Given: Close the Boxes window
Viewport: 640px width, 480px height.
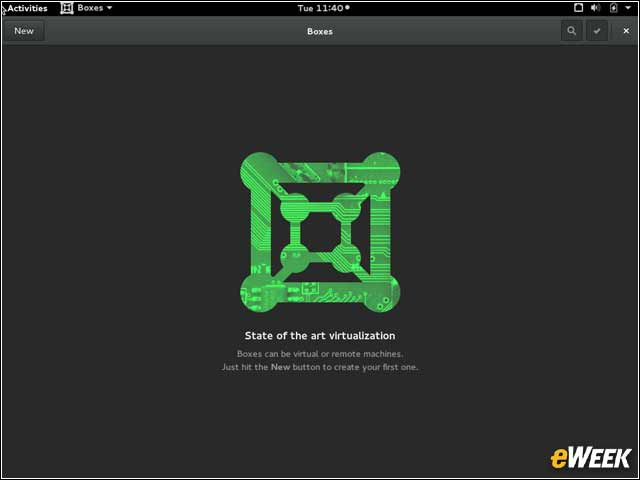Looking at the screenshot, I should tap(626, 31).
